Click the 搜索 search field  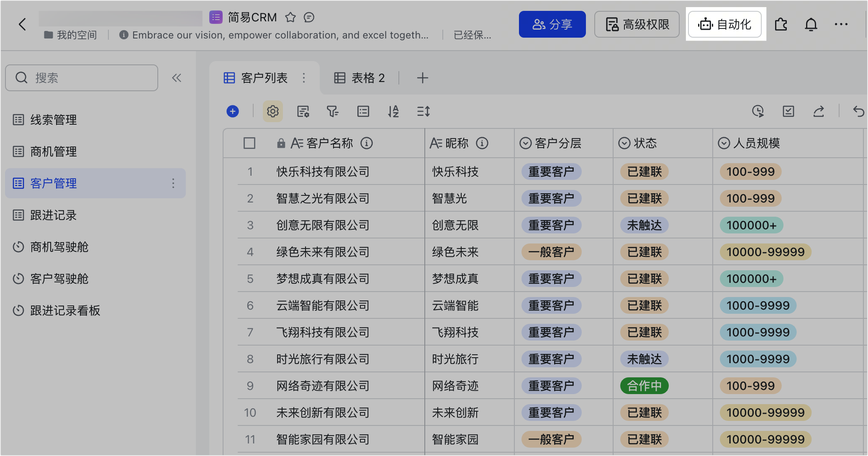(x=82, y=78)
